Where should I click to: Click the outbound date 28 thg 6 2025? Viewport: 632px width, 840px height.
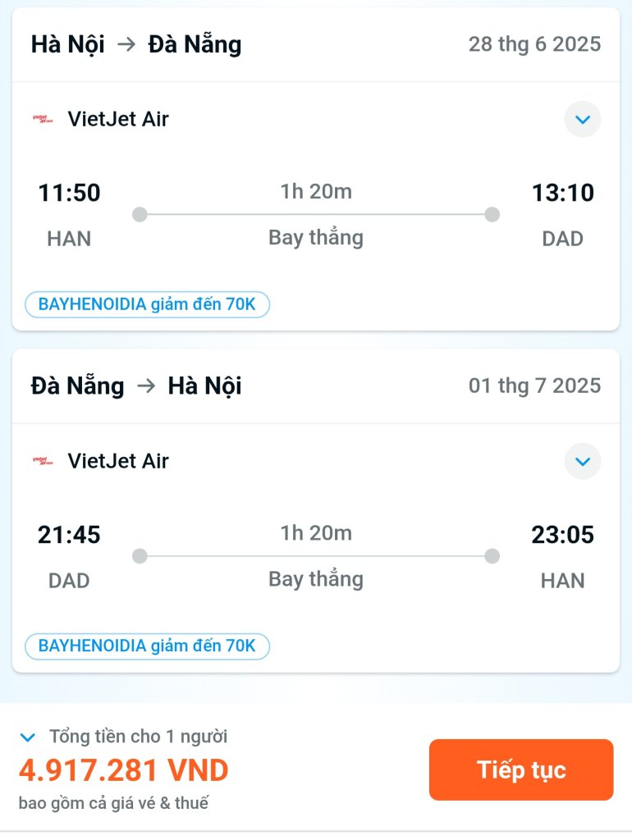tap(535, 44)
